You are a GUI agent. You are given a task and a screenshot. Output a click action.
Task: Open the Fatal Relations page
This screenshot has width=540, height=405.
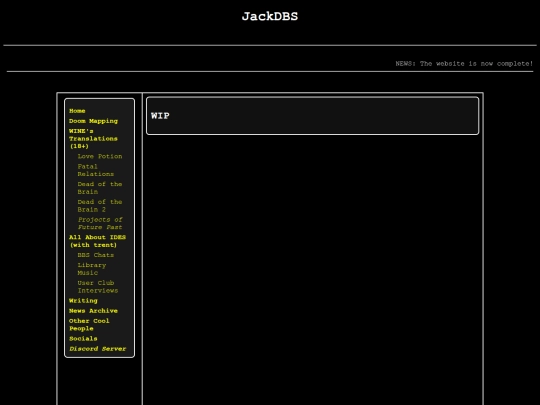96,170
